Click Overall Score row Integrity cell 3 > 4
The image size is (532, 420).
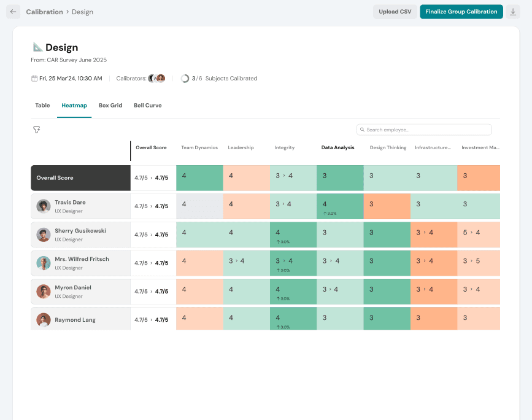tap(293, 178)
